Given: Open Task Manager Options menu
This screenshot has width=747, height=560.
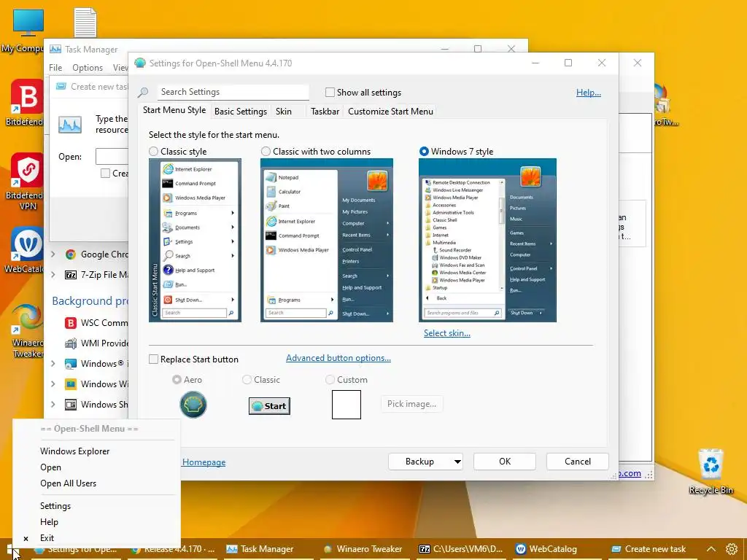Looking at the screenshot, I should pyautogui.click(x=88, y=68).
